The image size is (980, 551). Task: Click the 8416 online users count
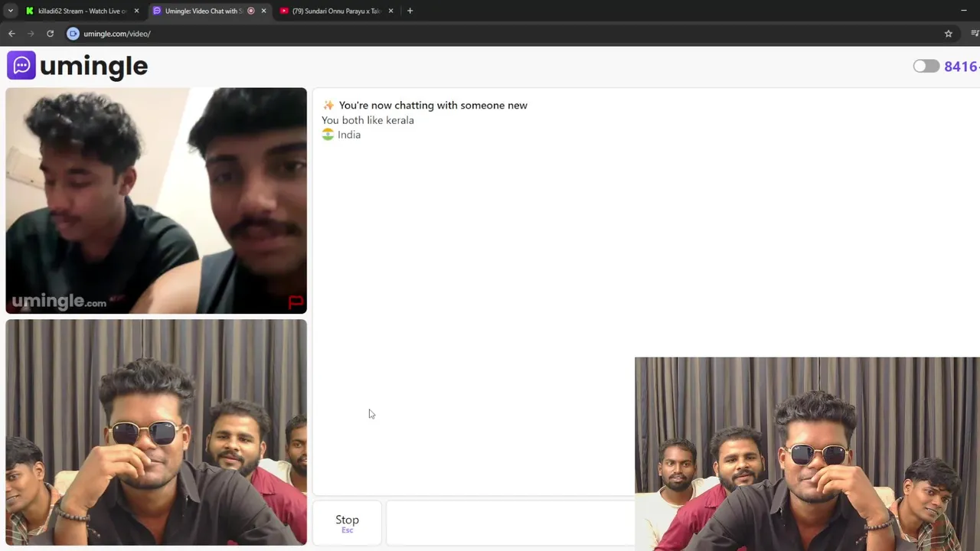[x=962, y=66]
